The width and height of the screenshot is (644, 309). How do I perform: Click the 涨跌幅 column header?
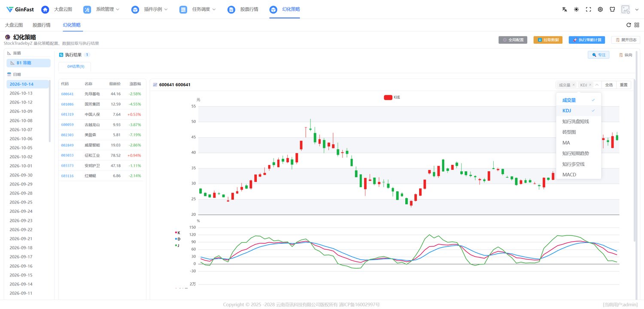click(135, 84)
